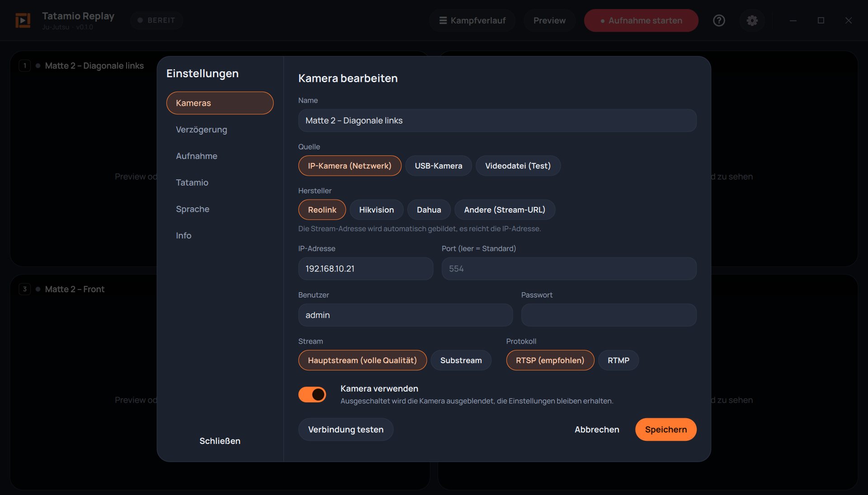Click the Benutzer input field

pos(406,315)
